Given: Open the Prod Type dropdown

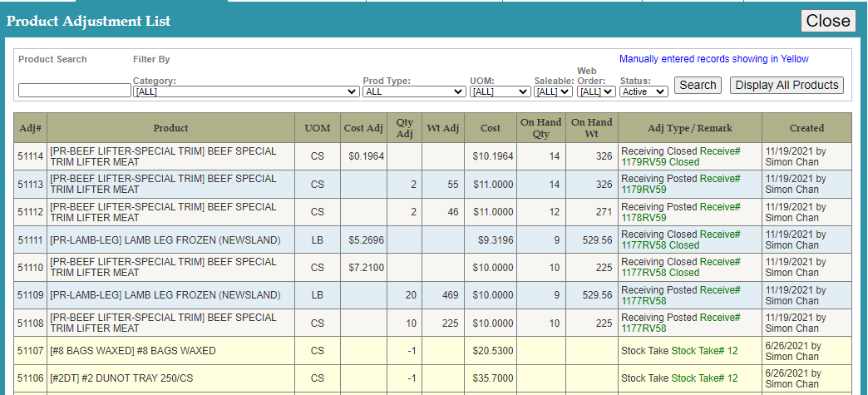Looking at the screenshot, I should [x=414, y=92].
